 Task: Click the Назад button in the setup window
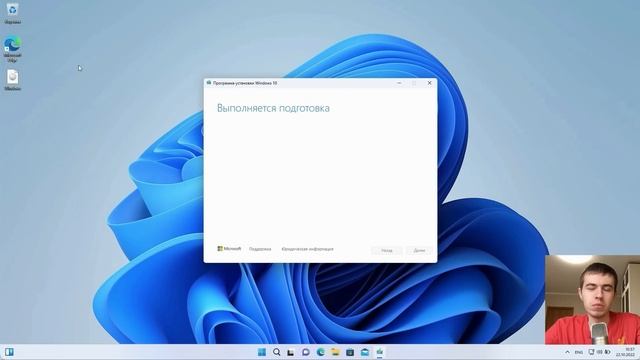[387, 250]
